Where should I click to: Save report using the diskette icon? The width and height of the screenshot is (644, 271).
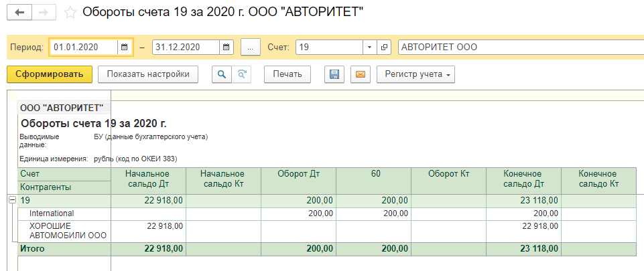click(x=334, y=74)
